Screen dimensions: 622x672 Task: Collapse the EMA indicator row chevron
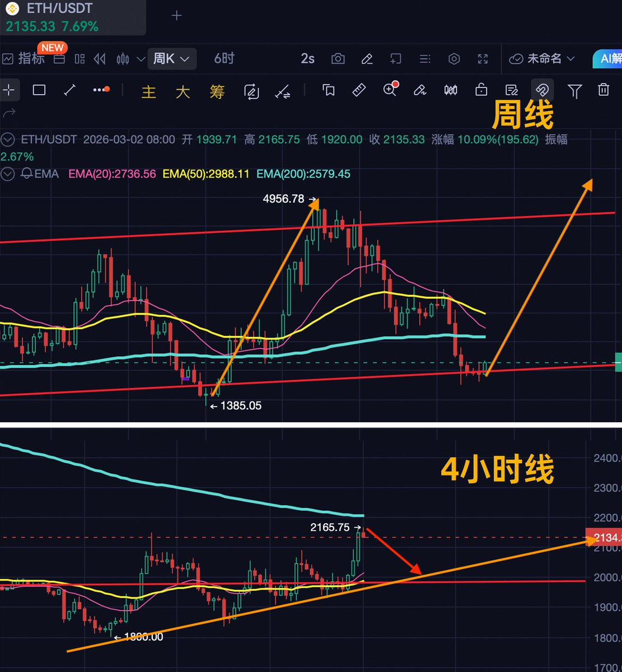7,174
